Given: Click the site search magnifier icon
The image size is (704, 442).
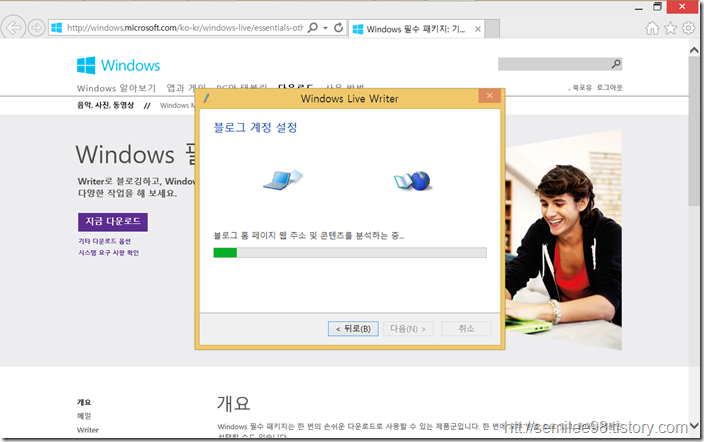Looking at the screenshot, I should [616, 64].
